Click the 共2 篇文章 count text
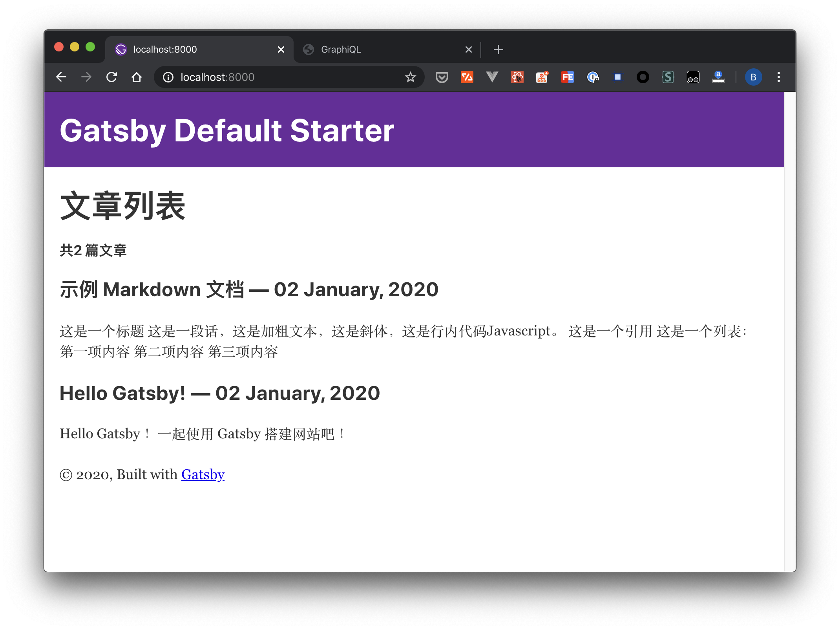This screenshot has height=630, width=840. 93,250
